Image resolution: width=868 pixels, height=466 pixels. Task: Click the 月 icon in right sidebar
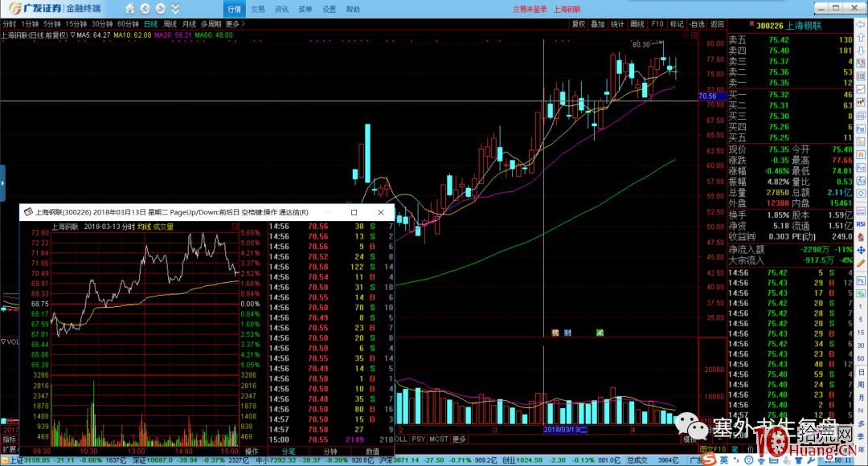coord(861,398)
